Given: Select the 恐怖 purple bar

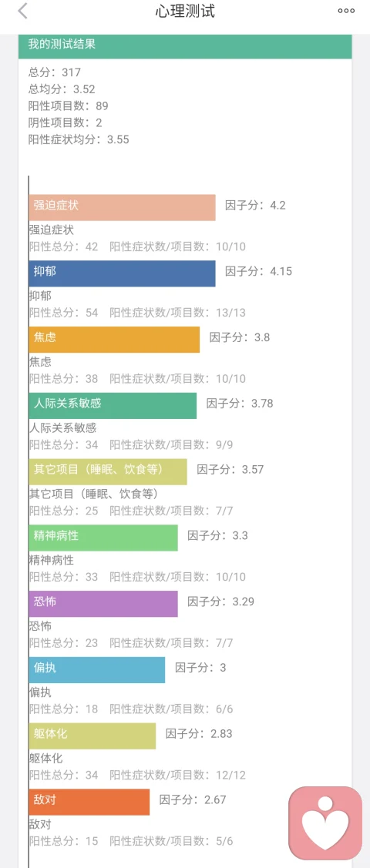Looking at the screenshot, I should (103, 603).
